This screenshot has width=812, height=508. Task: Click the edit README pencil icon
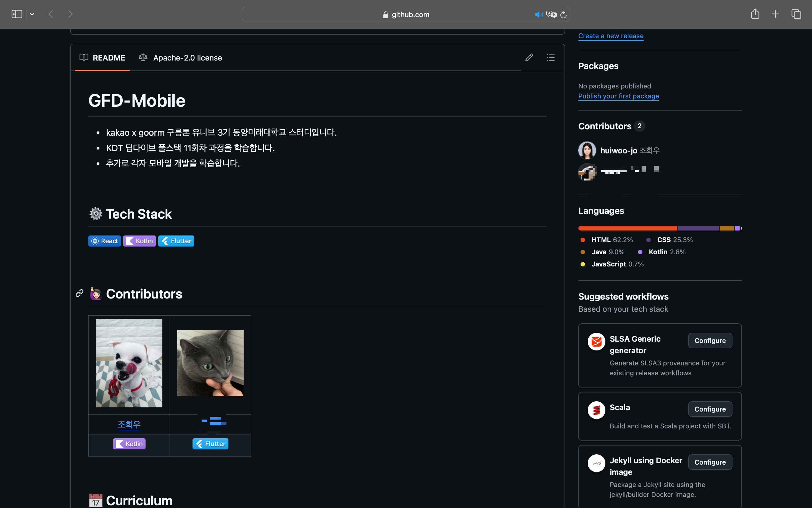[x=529, y=57]
